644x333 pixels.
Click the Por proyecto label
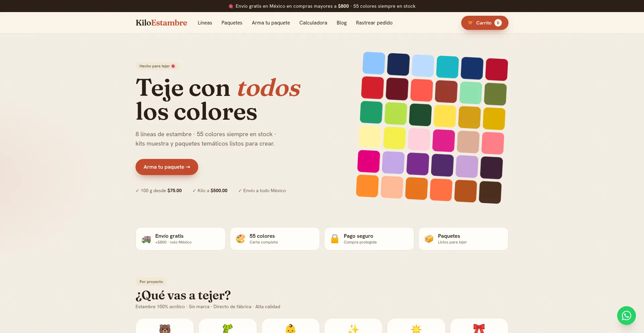click(151, 282)
